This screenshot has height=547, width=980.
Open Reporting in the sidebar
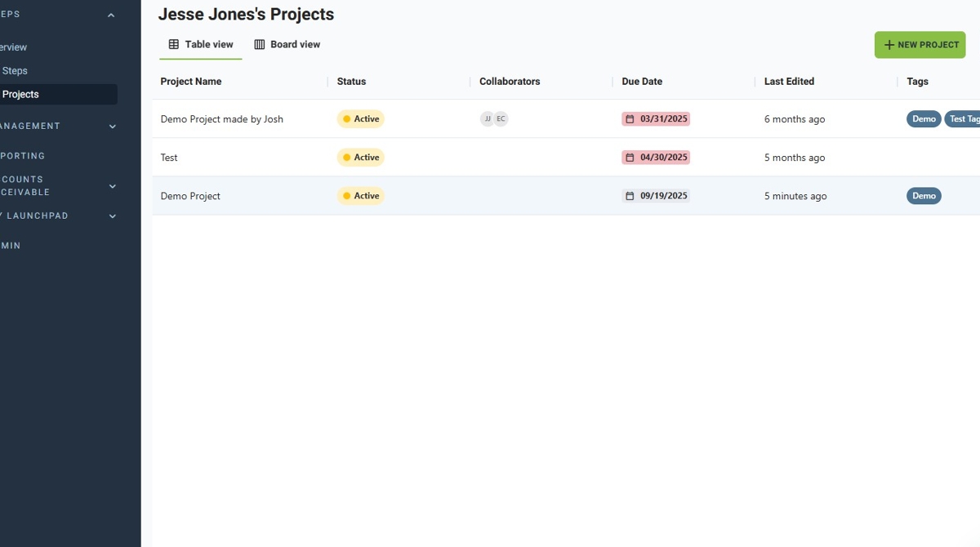point(23,156)
